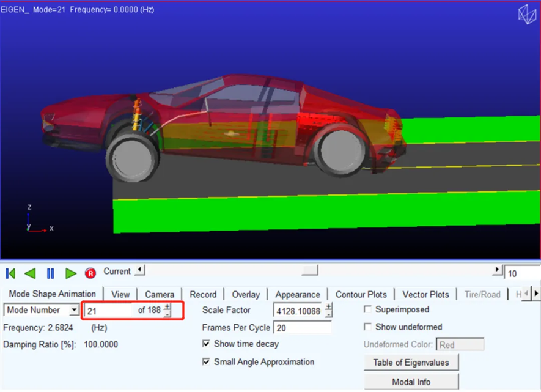Click the frame slider thumb
The image size is (541, 392).
coord(310,270)
